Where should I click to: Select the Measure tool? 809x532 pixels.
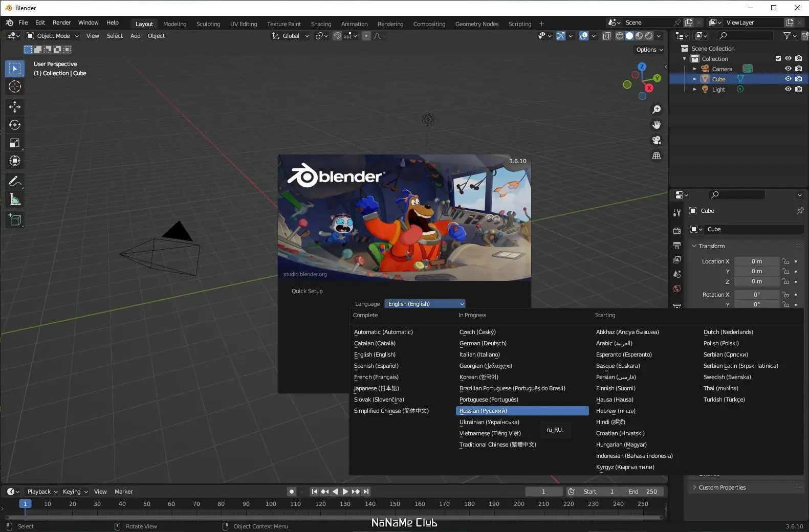(x=15, y=200)
